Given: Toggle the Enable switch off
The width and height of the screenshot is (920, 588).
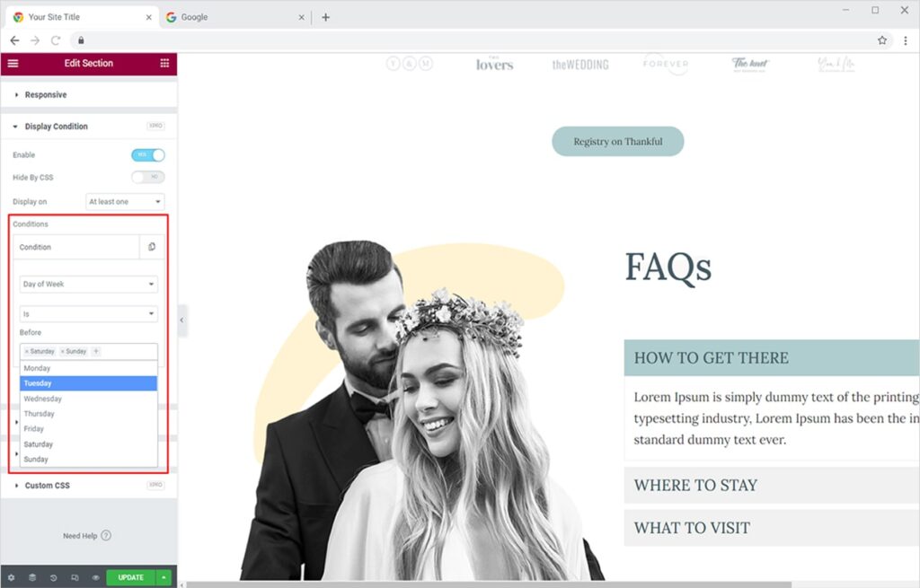Looking at the screenshot, I should point(148,155).
